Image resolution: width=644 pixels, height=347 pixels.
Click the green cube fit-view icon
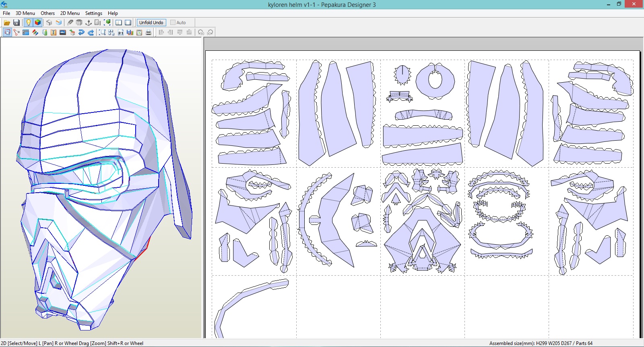(x=107, y=23)
